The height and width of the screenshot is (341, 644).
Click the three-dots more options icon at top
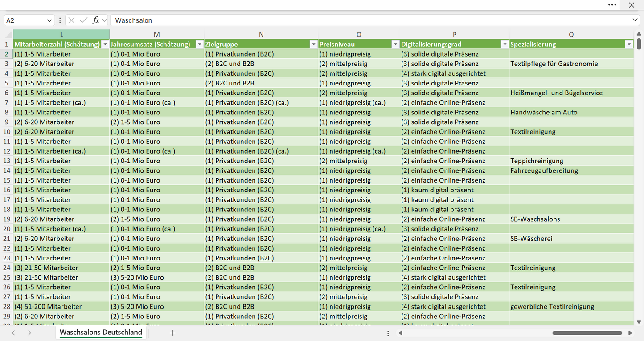612,5
